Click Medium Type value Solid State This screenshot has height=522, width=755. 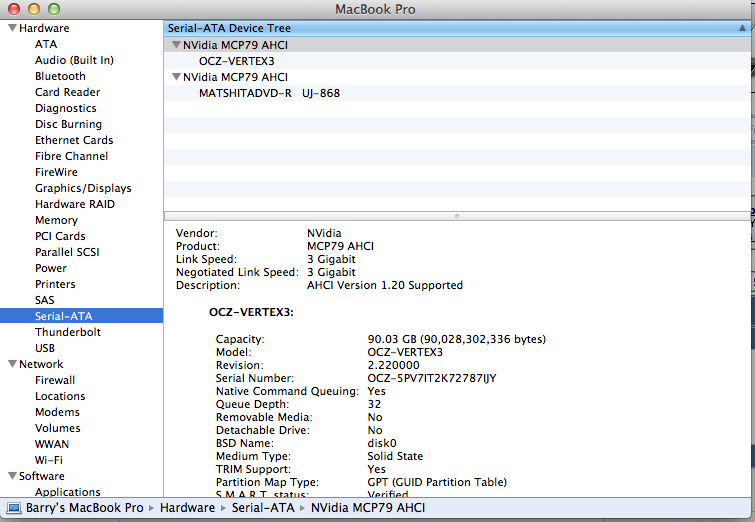pos(395,456)
